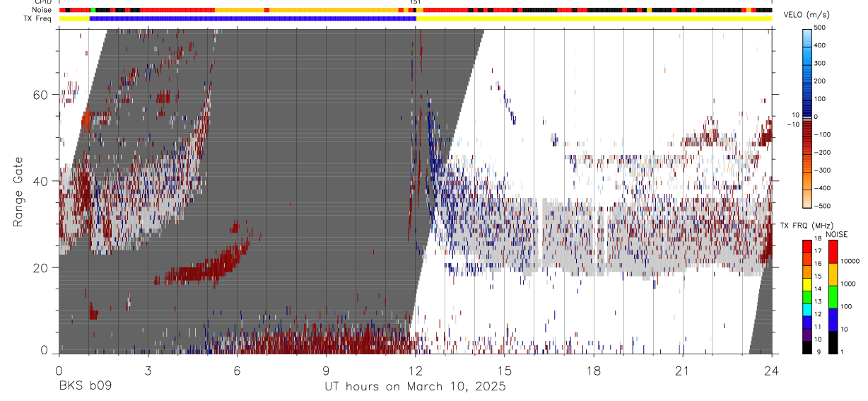Viewport: 868px width, 401px height.
Task: Click the TX Freq row label
Action: coord(37,18)
